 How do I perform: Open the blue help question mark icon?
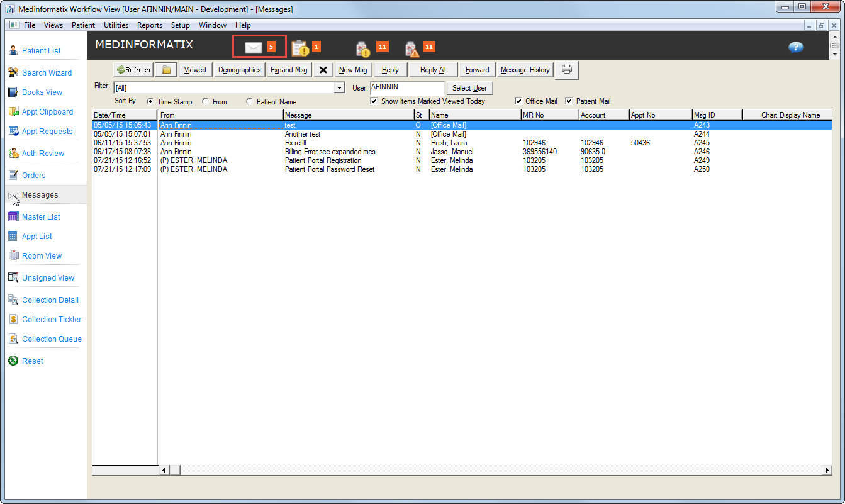coord(796,47)
